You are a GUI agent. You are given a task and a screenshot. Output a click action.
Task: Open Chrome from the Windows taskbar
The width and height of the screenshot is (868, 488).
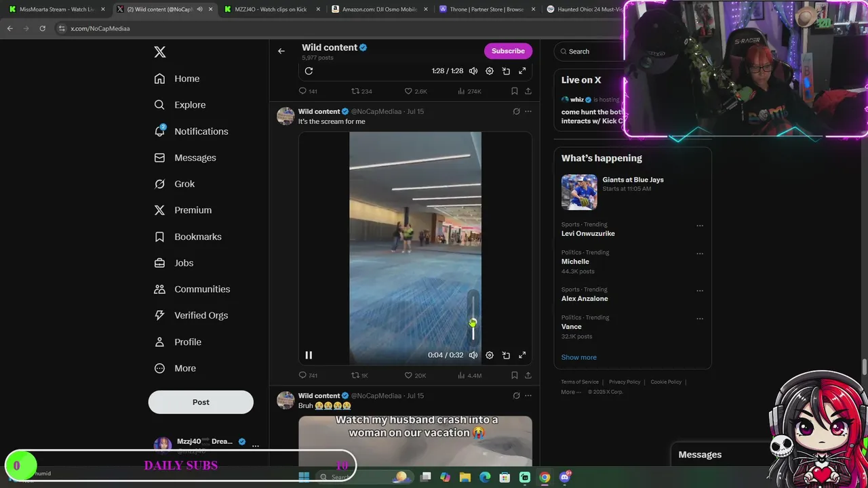(545, 477)
